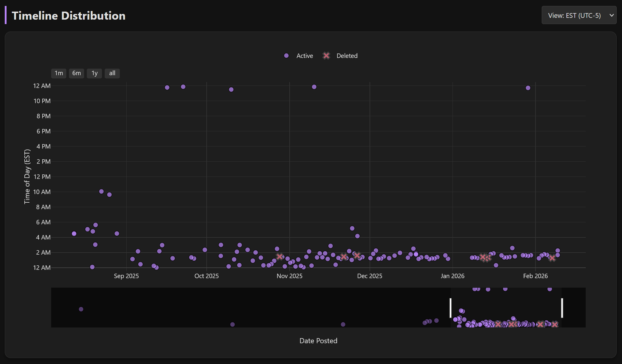Viewport: 622px width, 364px height.
Task: Click the purple Active legend marker
Action: pos(286,56)
